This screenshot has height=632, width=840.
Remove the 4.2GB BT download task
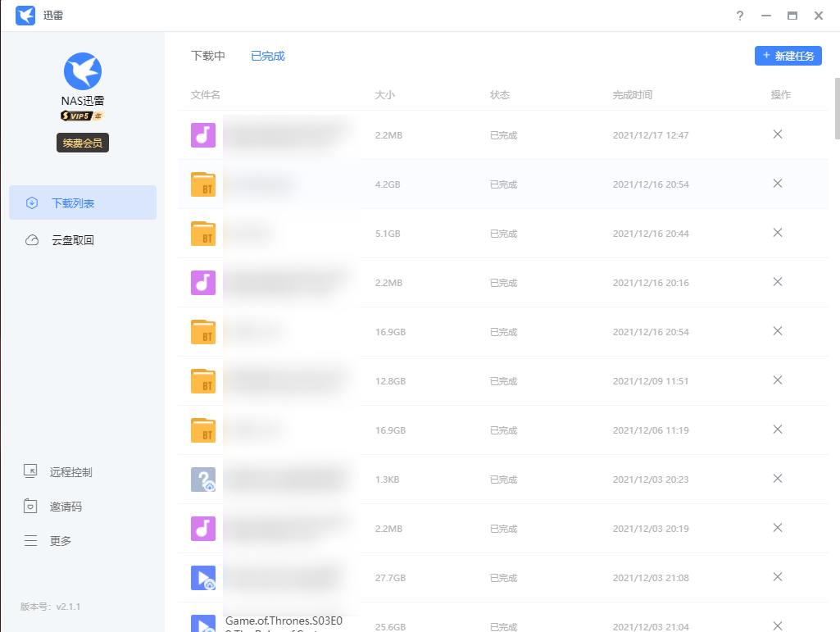tap(778, 184)
